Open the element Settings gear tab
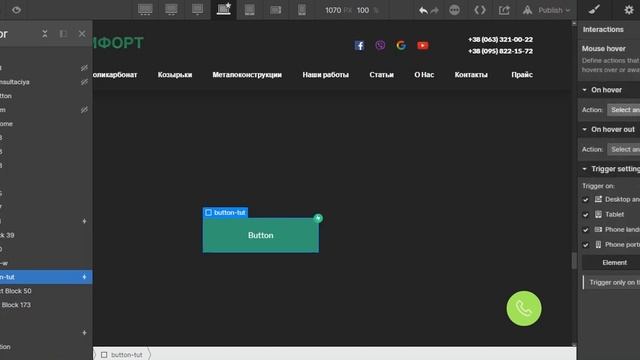The height and width of the screenshot is (360, 640). click(x=629, y=10)
